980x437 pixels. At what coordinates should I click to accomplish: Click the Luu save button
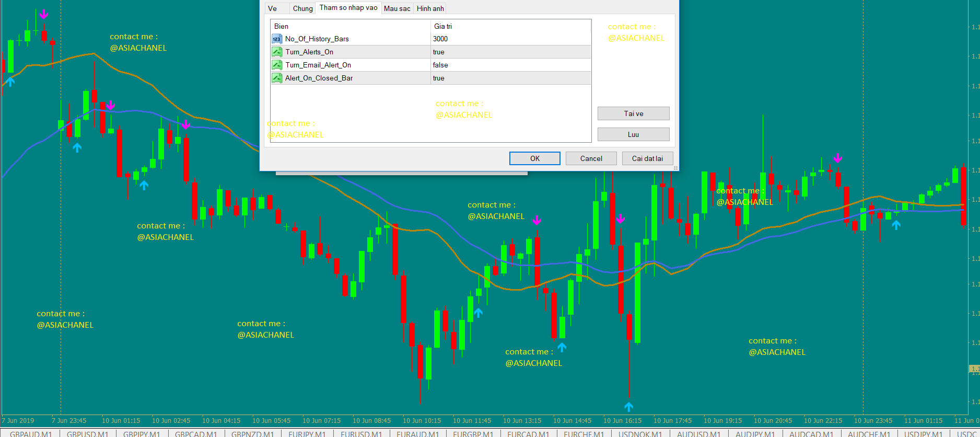(x=633, y=134)
